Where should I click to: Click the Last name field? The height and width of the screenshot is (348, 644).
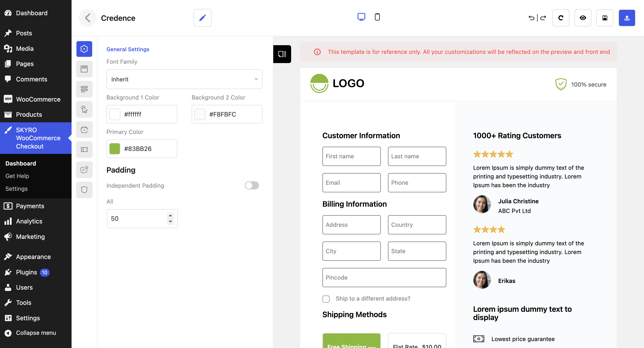(417, 156)
